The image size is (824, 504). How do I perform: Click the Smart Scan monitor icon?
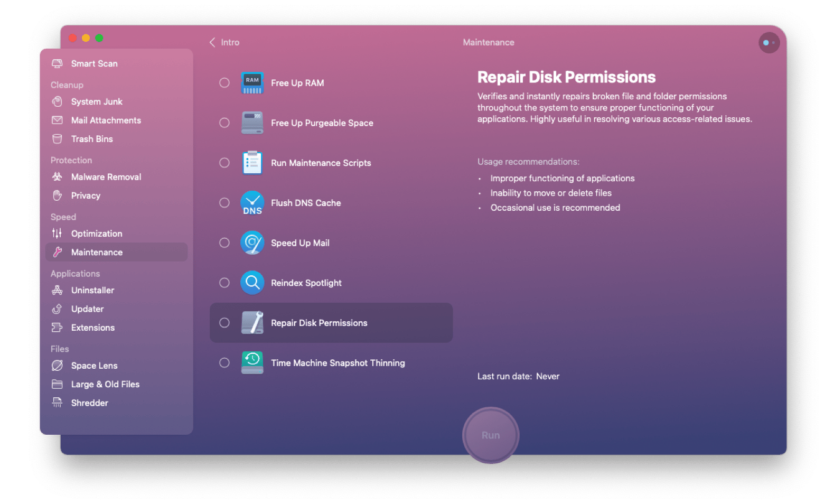coord(57,63)
